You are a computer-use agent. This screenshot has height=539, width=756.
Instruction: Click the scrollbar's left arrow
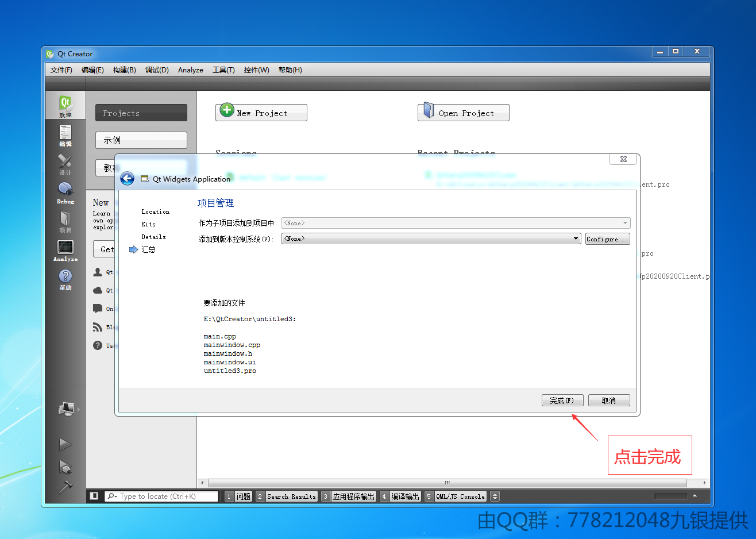pos(202,483)
